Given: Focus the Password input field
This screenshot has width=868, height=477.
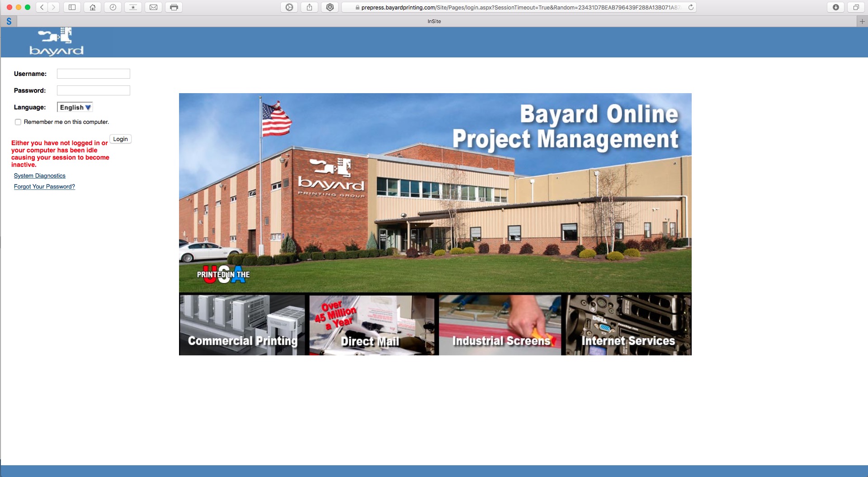Looking at the screenshot, I should click(x=94, y=90).
